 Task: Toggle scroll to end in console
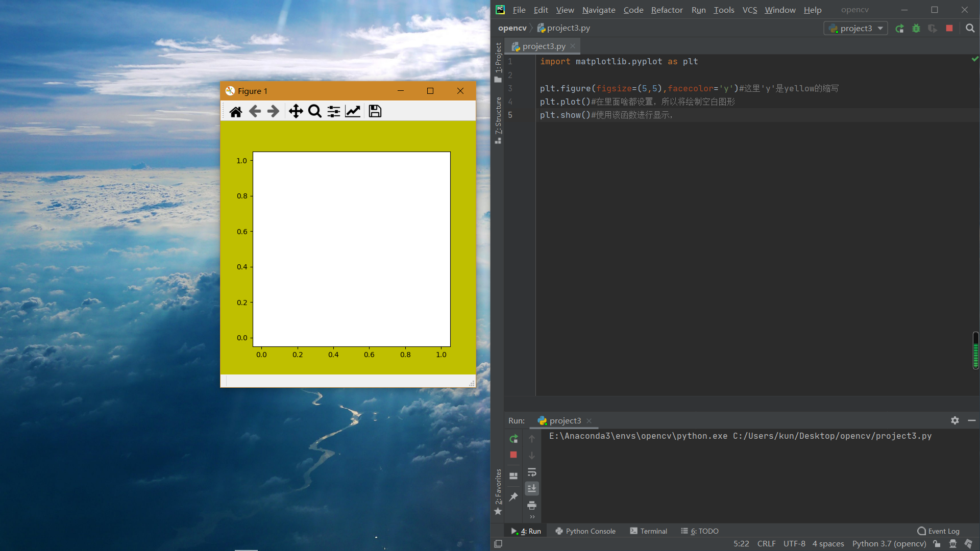click(x=532, y=489)
